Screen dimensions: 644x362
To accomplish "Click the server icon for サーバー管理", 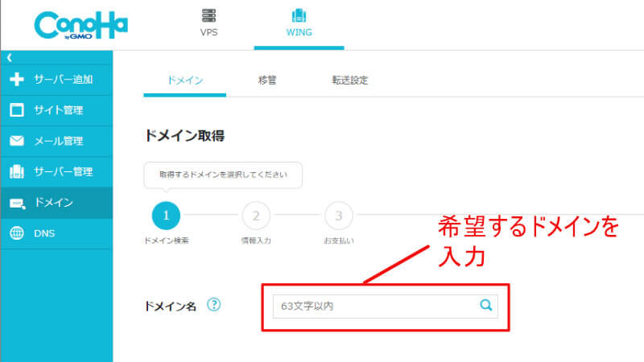I will (17, 171).
